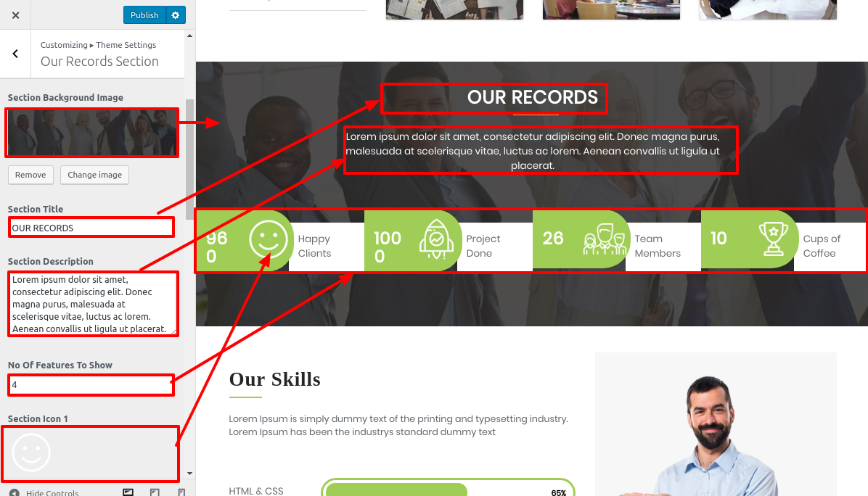Close the customizer with the X icon
The image size is (868, 496).
[x=15, y=15]
